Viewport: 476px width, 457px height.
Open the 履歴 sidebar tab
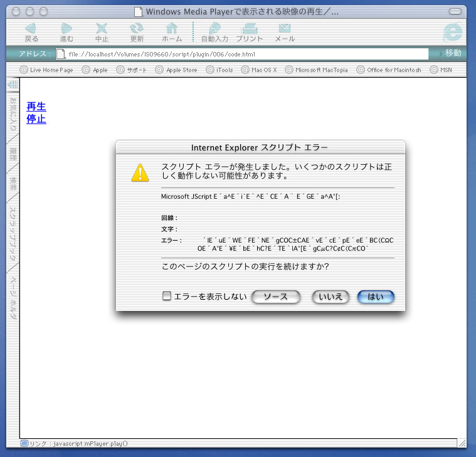(x=13, y=154)
